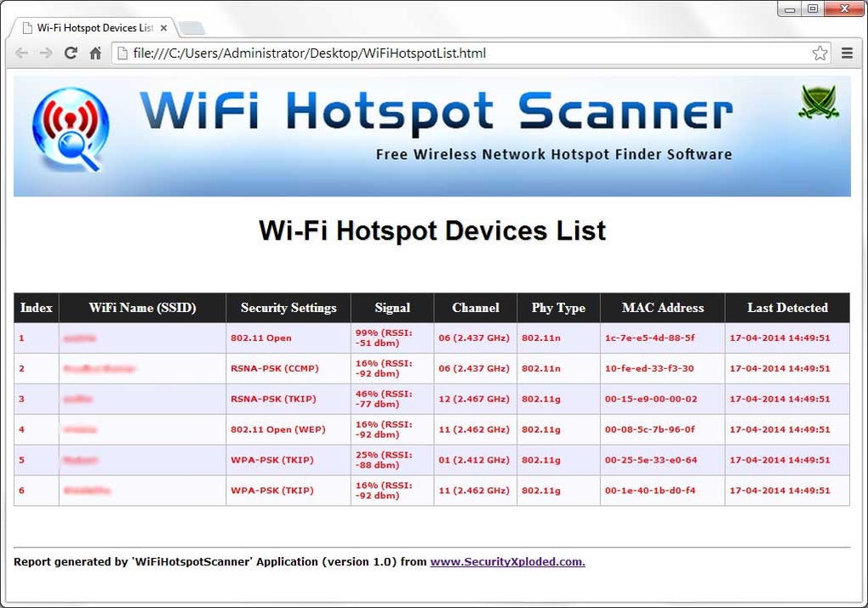Click the WiFi Hotspot Scanner globe logo

(x=71, y=129)
